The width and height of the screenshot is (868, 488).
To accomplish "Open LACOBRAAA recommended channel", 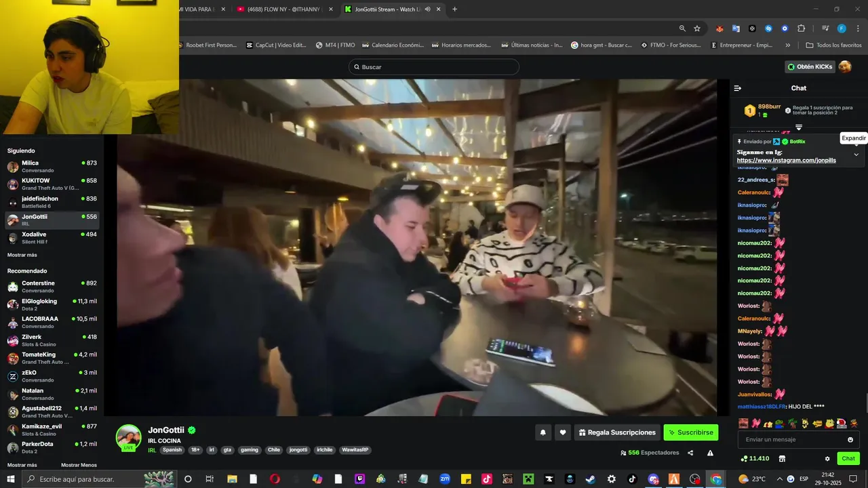I will point(52,322).
